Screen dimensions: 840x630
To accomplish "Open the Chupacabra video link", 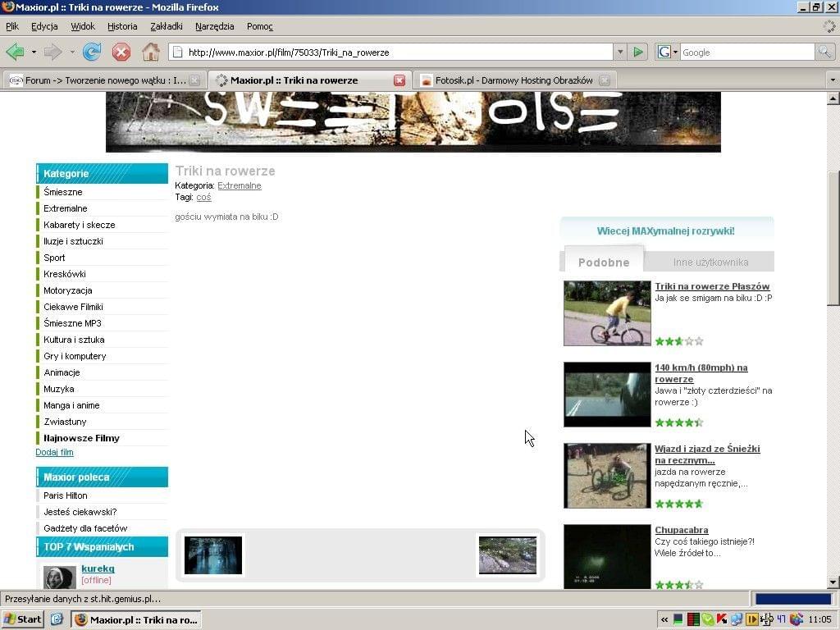I will (x=682, y=530).
